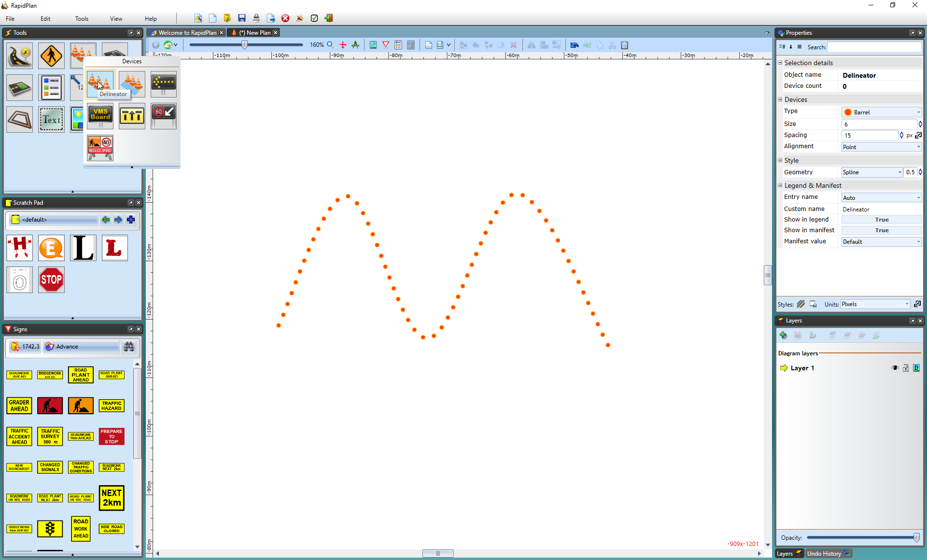Select the Text tool icon in toolbar

tap(51, 117)
